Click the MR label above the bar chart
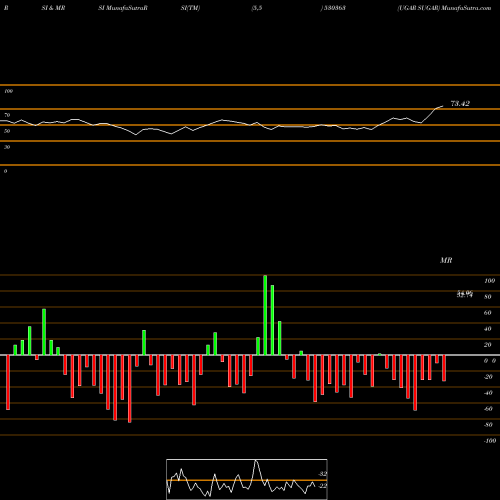Image resolution: width=500 pixels, height=500 pixels. click(x=446, y=260)
